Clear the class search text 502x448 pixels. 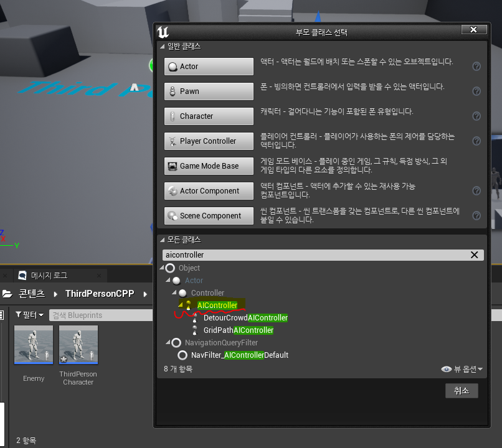tap(474, 255)
